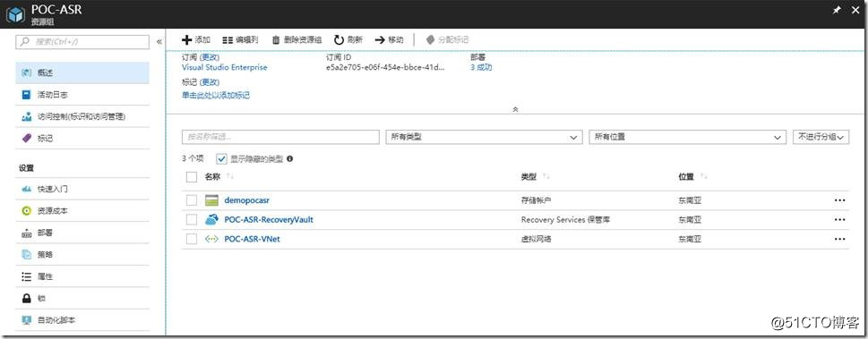
Task: Open 自动化脚本 (Automation script) in the sidebar
Action: click(x=82, y=320)
